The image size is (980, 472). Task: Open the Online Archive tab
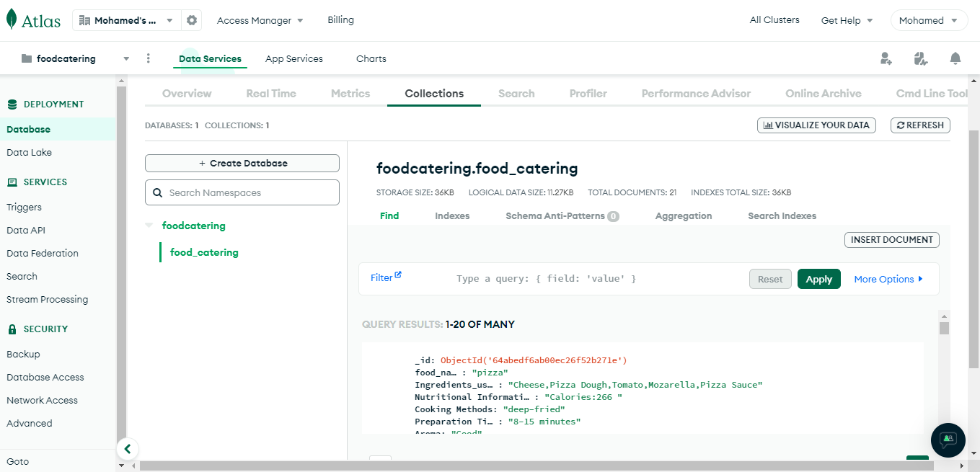click(x=824, y=94)
